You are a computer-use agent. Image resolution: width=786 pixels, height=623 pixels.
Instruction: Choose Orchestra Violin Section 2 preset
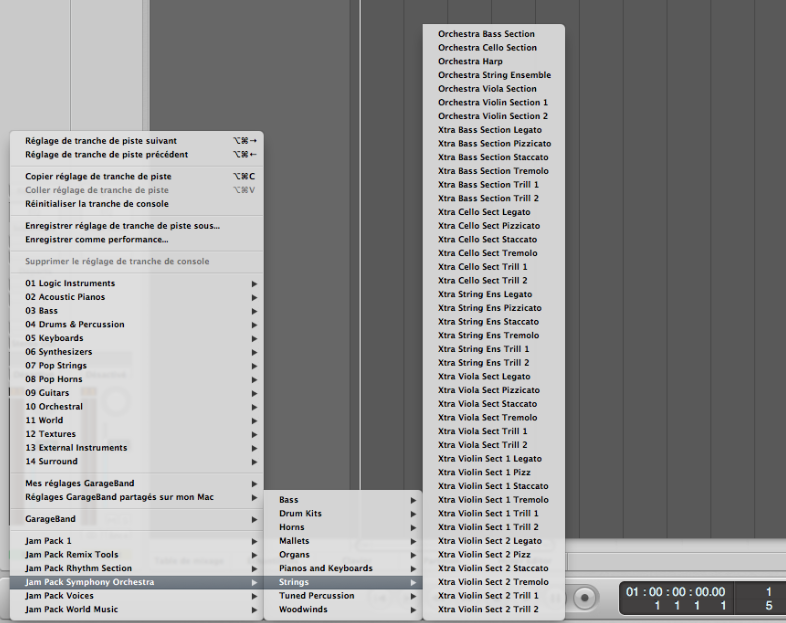point(494,116)
